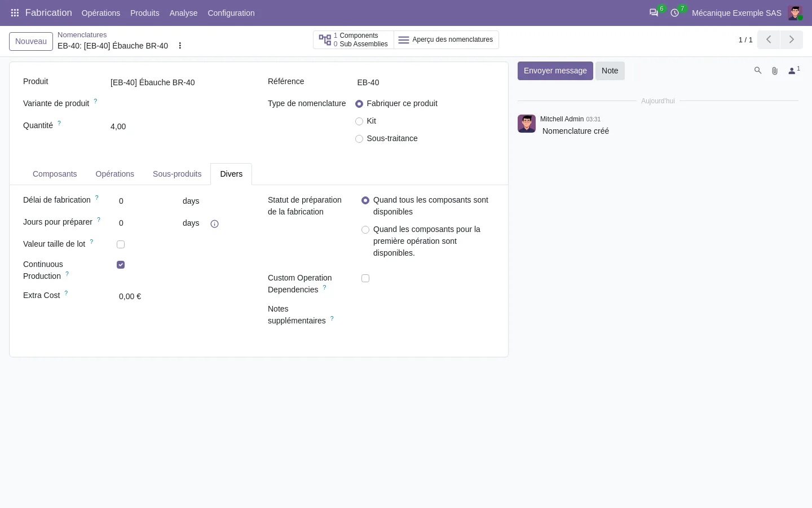Open the Produit field dropdown
The width and height of the screenshot is (812, 508).
(x=179, y=82)
